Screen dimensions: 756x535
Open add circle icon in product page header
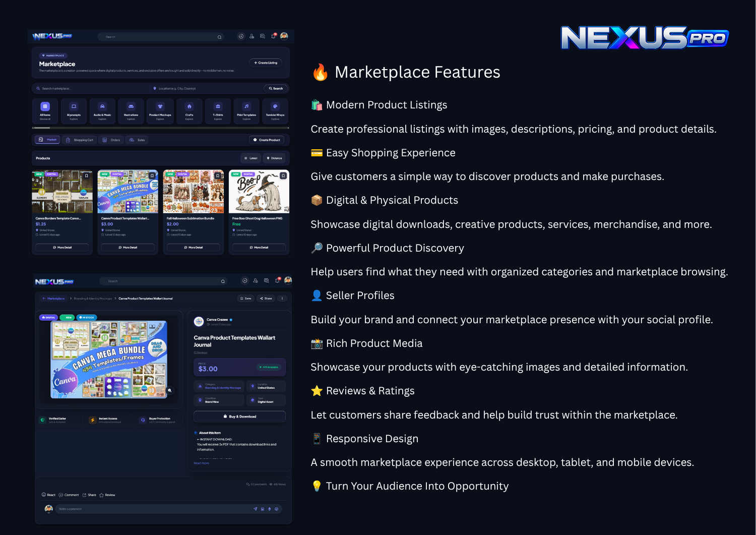244,281
